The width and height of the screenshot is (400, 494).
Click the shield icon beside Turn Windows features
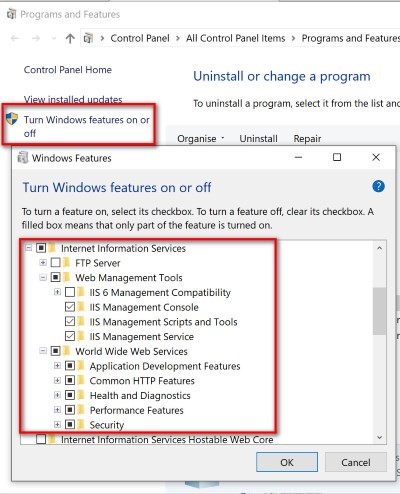tap(12, 119)
